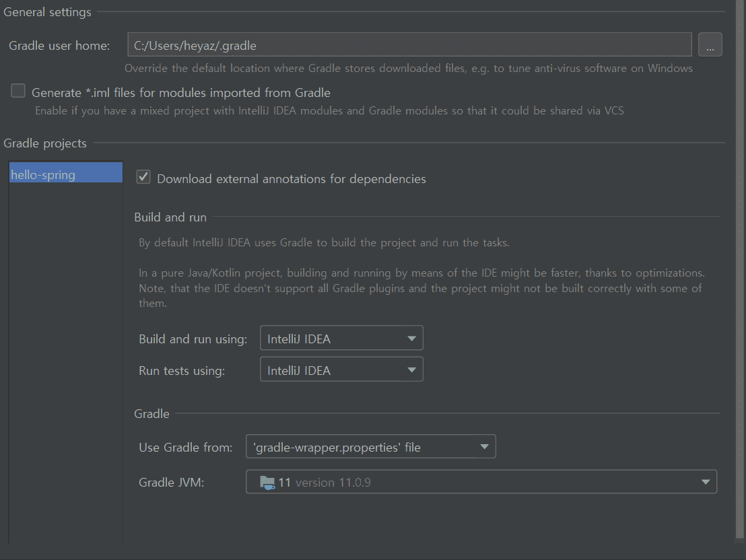The height and width of the screenshot is (560, 746).
Task: Browse for Gradle user home folder
Action: 710,44
